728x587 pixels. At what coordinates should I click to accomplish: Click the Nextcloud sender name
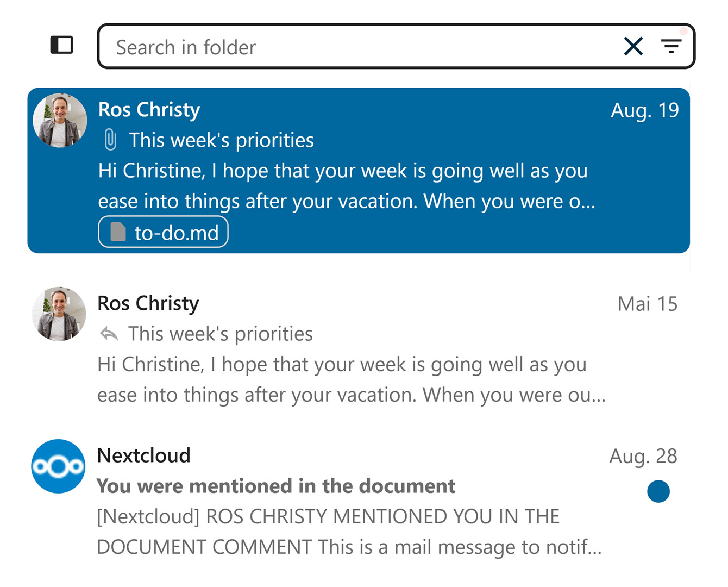pyautogui.click(x=144, y=455)
